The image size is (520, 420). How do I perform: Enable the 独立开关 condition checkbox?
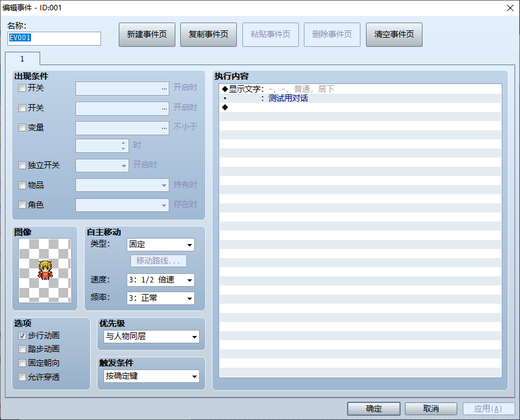[22, 165]
